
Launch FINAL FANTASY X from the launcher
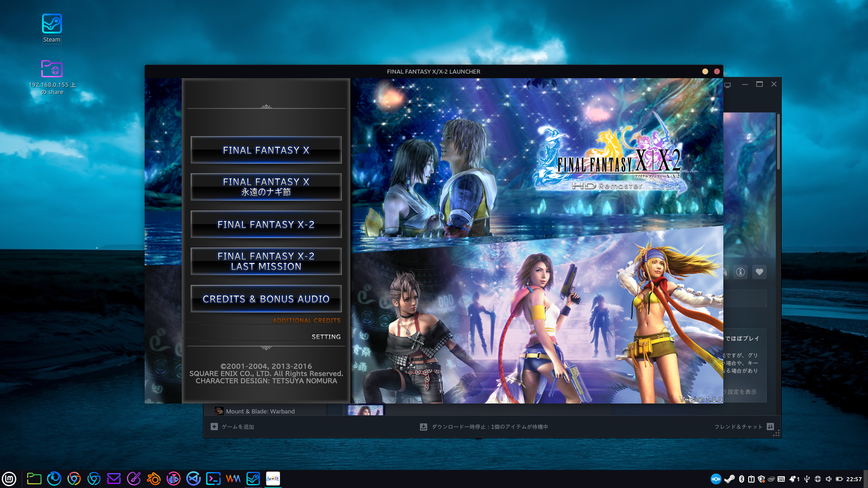pyautogui.click(x=266, y=150)
